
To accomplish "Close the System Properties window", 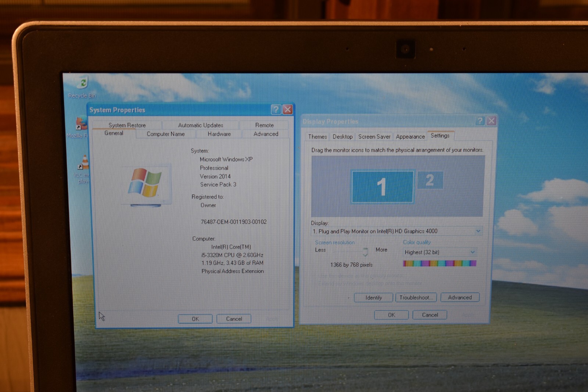I will click(288, 109).
